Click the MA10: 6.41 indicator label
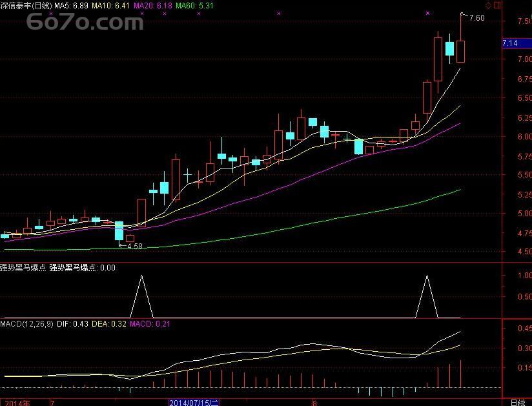Viewport: 532px width, 406px height. point(110,5)
